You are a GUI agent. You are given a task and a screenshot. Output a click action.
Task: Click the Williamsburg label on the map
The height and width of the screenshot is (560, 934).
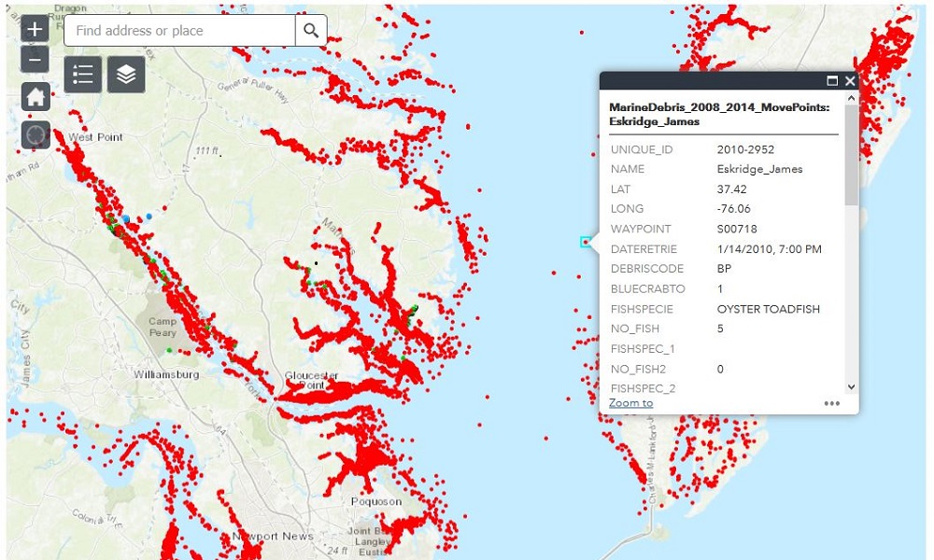click(166, 374)
